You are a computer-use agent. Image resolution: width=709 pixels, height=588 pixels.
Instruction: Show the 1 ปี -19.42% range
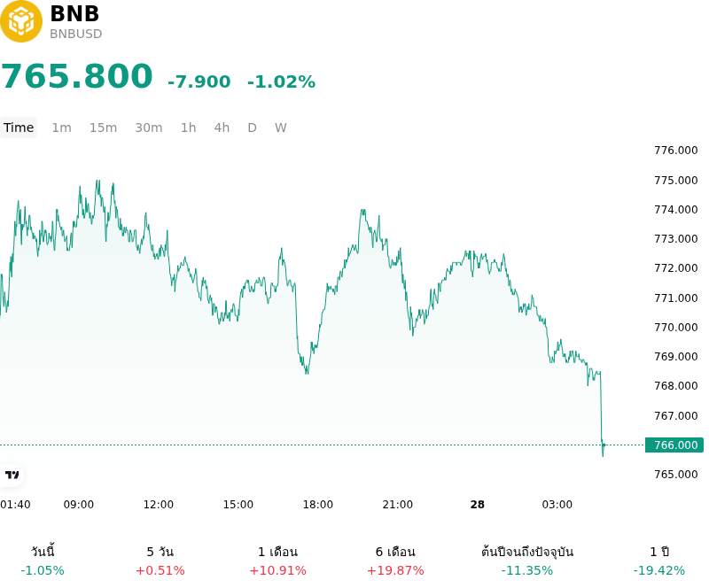(659, 561)
